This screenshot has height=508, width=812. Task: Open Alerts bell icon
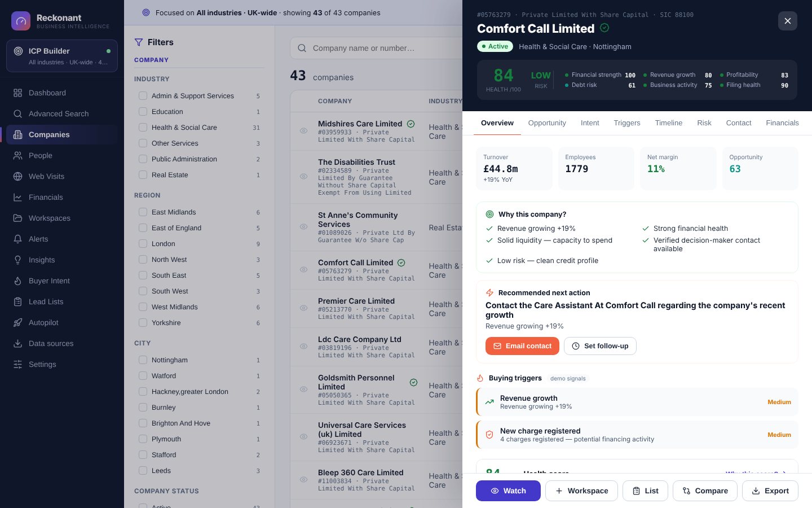(x=17, y=239)
